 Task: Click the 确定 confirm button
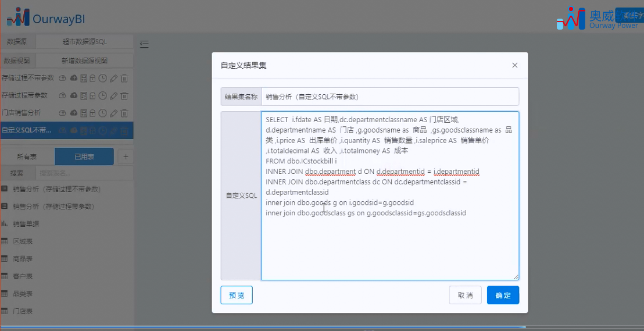(x=503, y=296)
